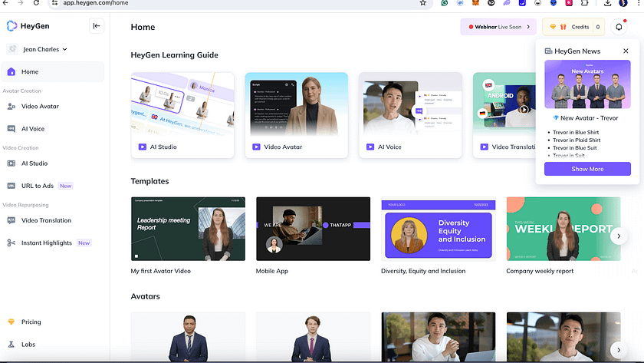Open the Webinar Live Soon banner
Screen dimensions: 644x363
pyautogui.click(x=498, y=27)
